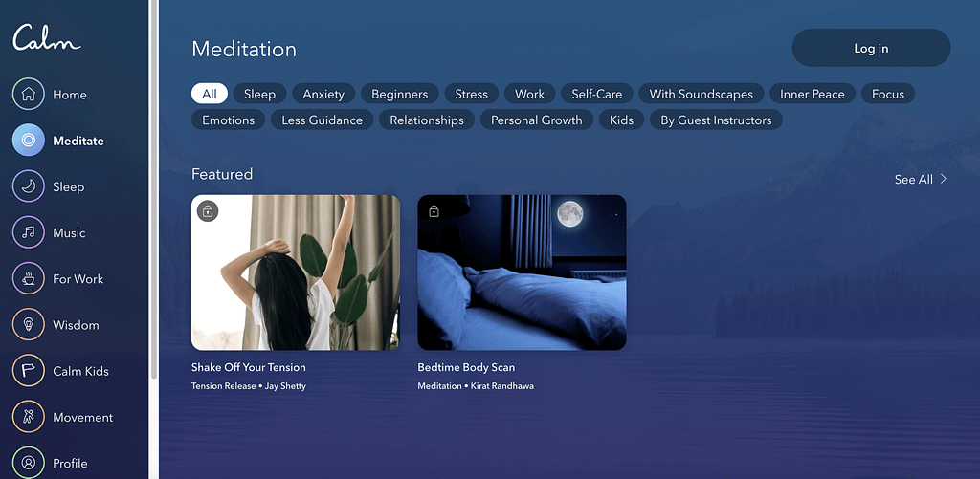Screen dimensions: 980x479
Task: Filter meditations by Sleep chip
Action: point(259,94)
